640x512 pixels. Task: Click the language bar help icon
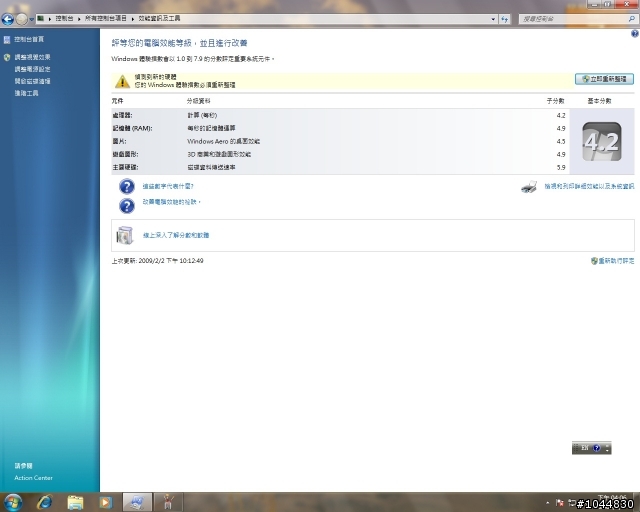click(597, 448)
